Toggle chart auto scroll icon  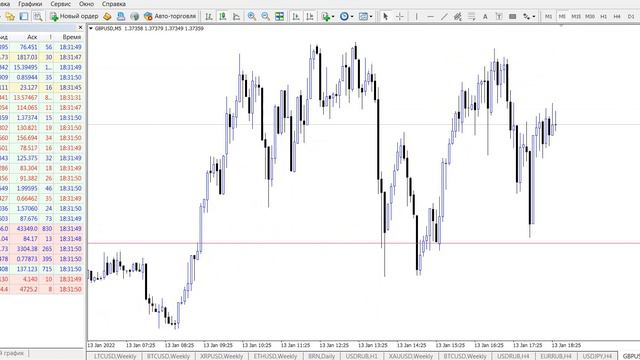296,16
